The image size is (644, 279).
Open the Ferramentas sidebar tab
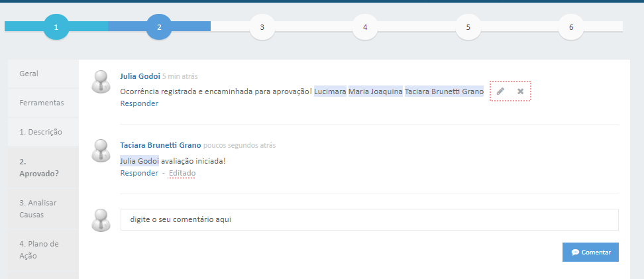[x=44, y=103]
